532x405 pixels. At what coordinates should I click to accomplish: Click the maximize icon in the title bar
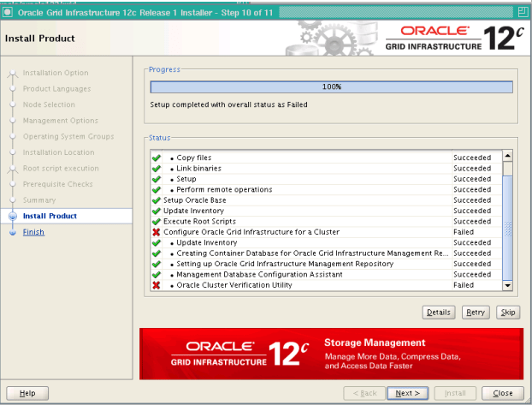(x=523, y=13)
